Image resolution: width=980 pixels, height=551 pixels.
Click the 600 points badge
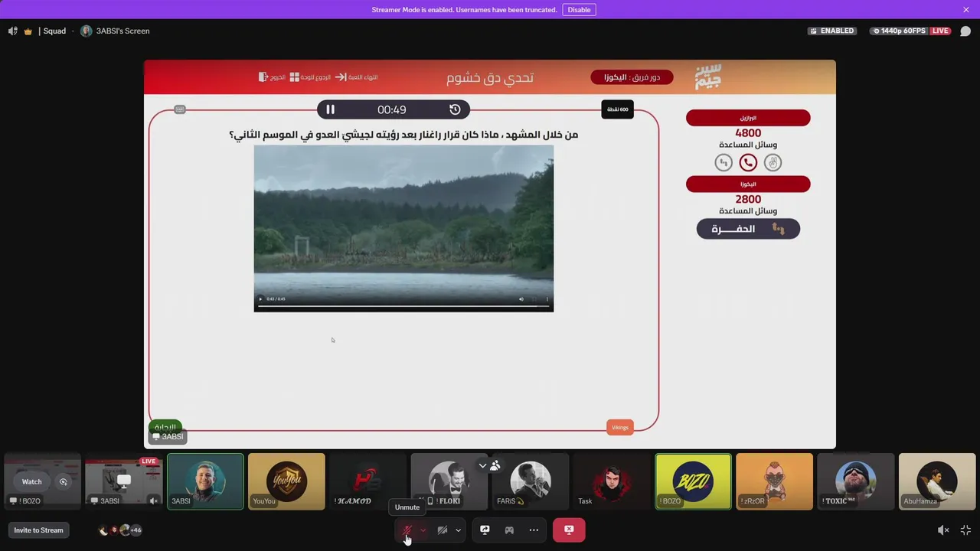point(618,109)
